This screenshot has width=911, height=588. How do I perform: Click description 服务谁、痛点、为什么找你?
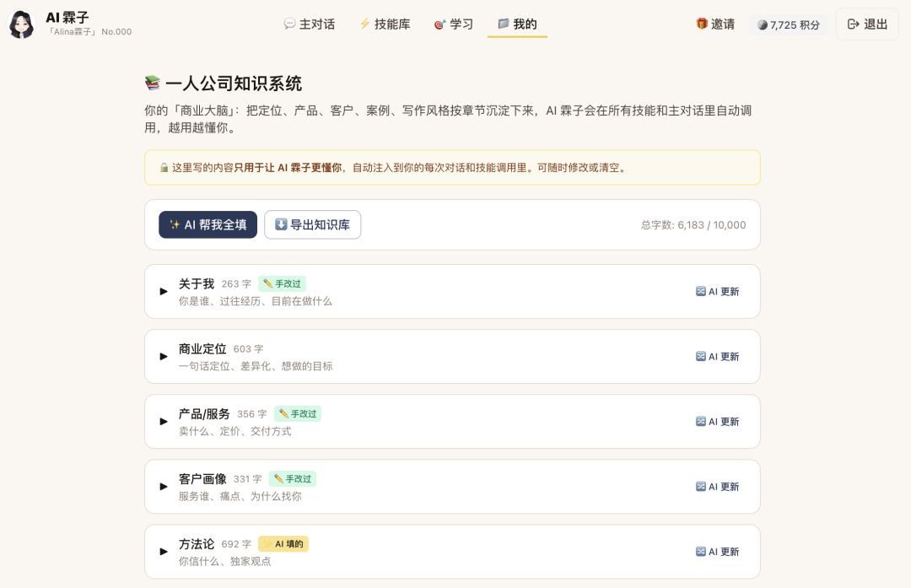coord(240,496)
